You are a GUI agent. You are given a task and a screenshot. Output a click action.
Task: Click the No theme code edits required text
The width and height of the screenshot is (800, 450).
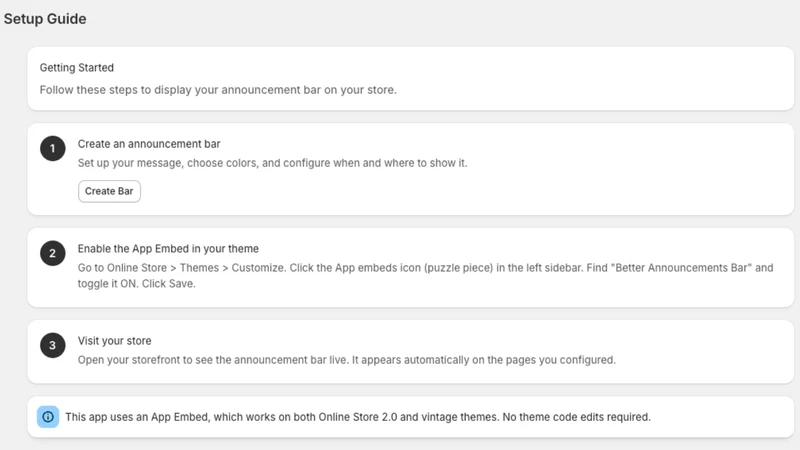(577, 417)
